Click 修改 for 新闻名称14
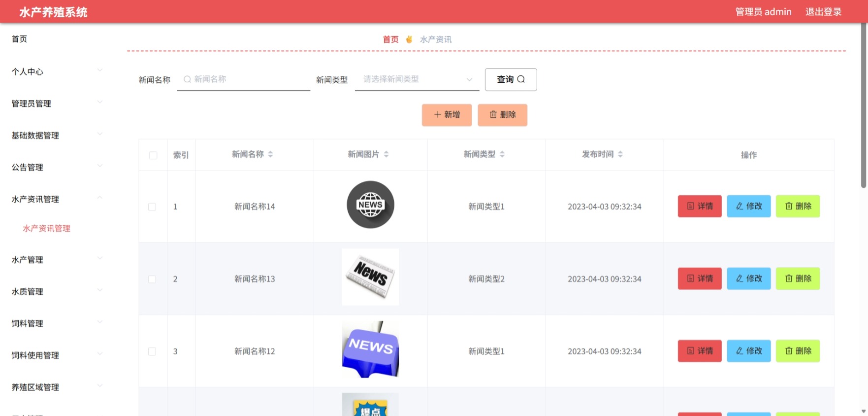Screen dimensions: 868x416 (x=749, y=206)
